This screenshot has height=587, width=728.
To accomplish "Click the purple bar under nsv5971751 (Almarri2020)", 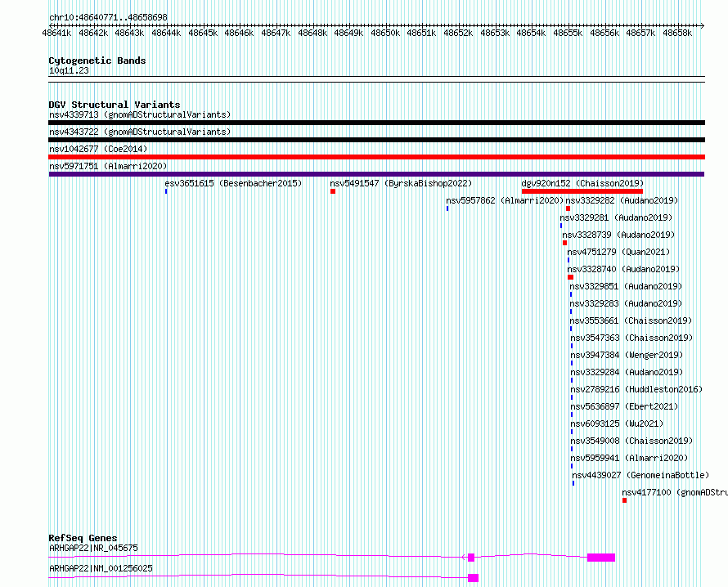I will (376, 174).
